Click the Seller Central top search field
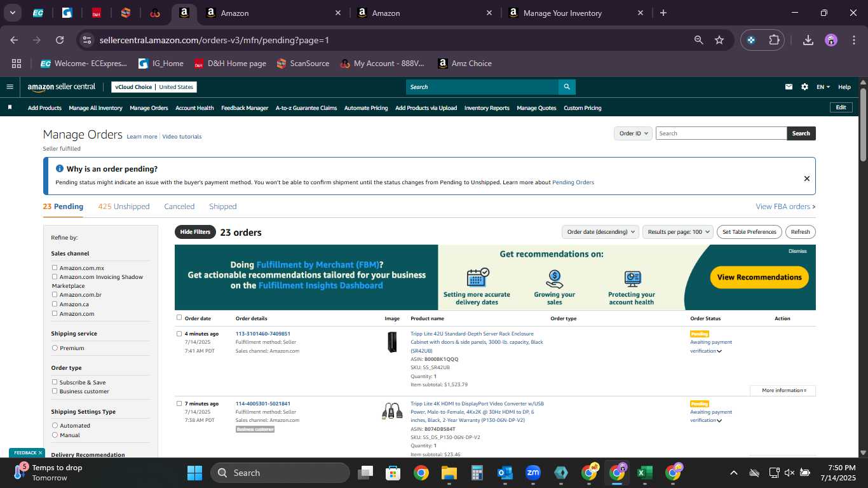Screen dimensions: 868x488 (x=482, y=87)
